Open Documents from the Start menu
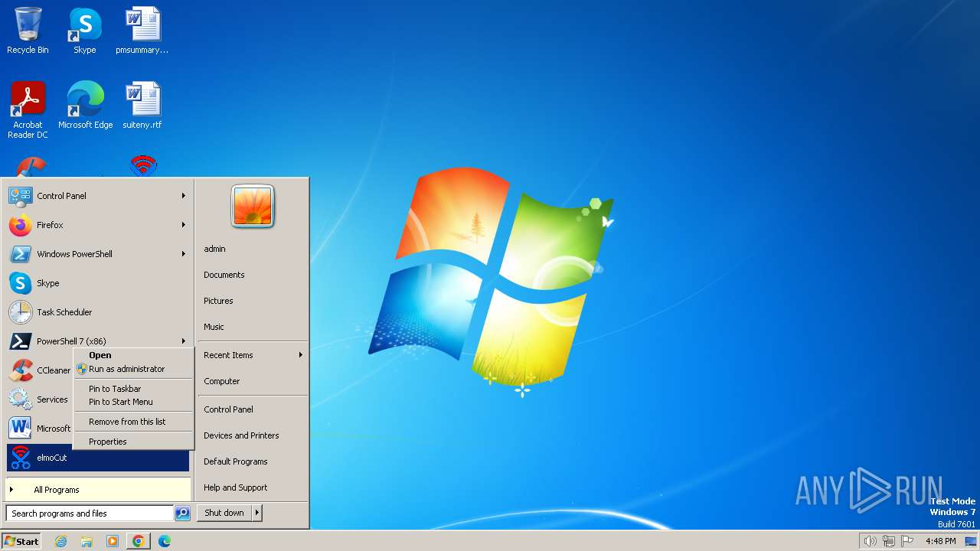This screenshot has height=551, width=980. click(224, 275)
